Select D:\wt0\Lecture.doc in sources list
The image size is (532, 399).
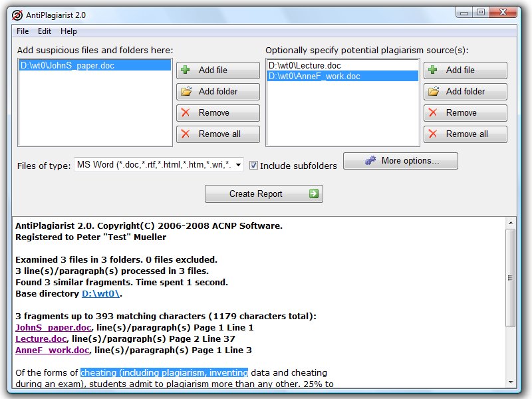point(305,66)
